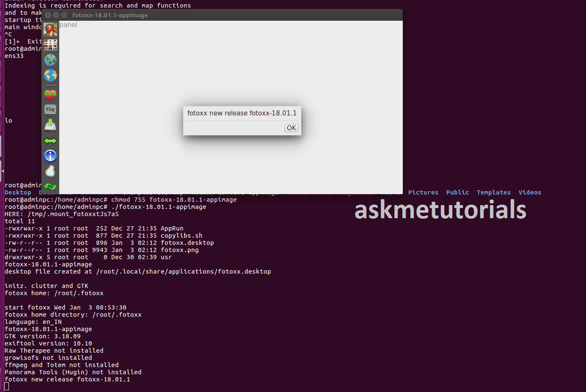Open the gallery thumbnails grid icon

(x=50, y=45)
